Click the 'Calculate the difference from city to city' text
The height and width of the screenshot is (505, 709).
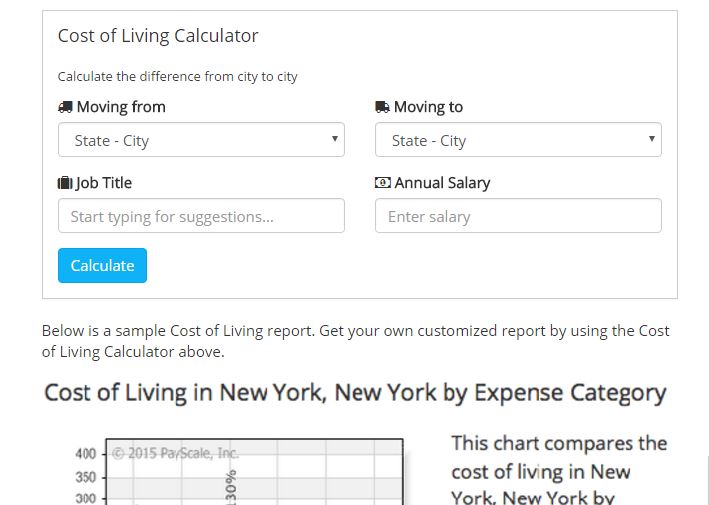[177, 76]
